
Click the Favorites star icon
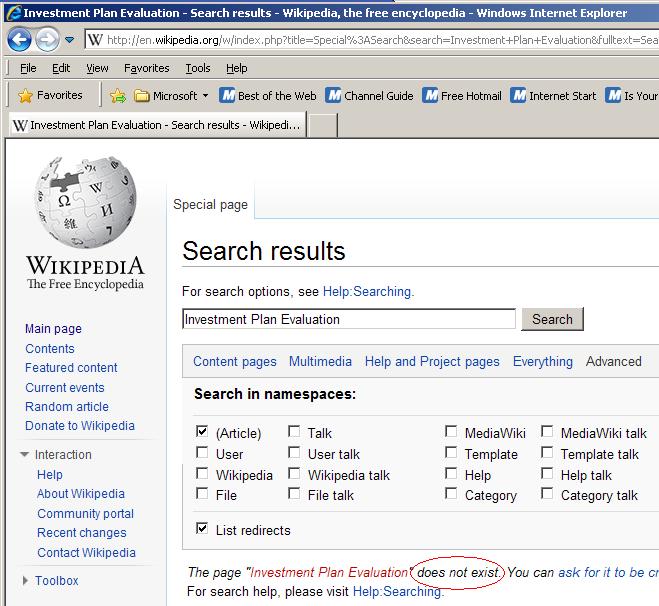tap(25, 96)
